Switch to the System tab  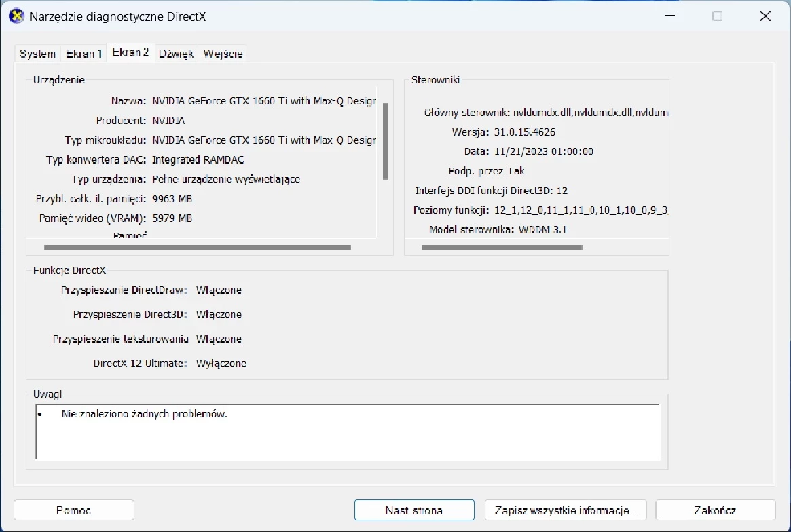pos(38,54)
